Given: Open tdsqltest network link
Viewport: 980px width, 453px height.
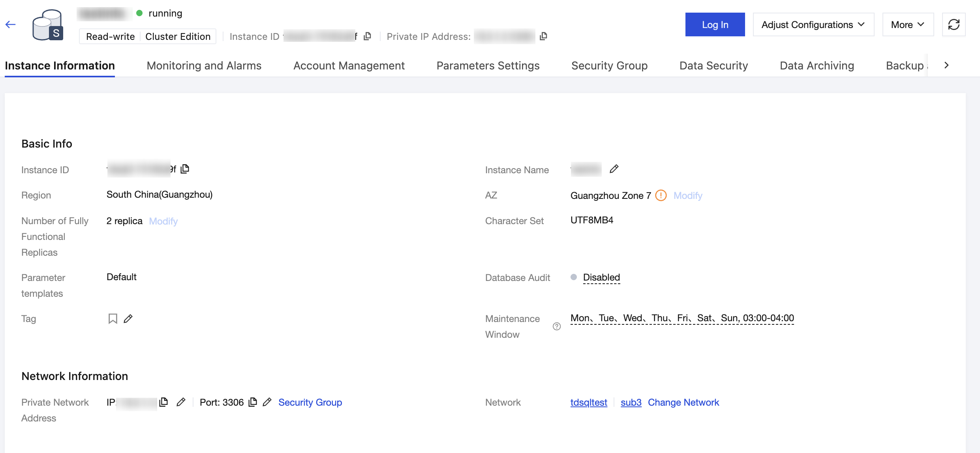Looking at the screenshot, I should click(x=589, y=402).
